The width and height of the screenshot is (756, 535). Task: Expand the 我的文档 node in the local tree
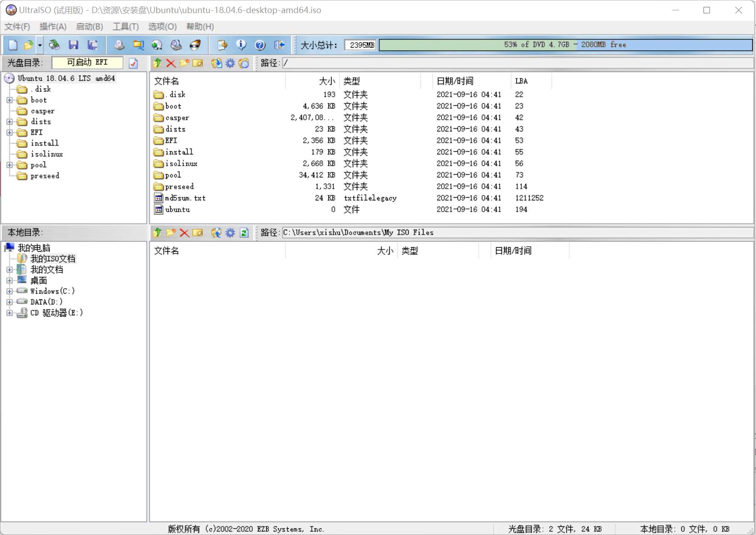(x=9, y=270)
